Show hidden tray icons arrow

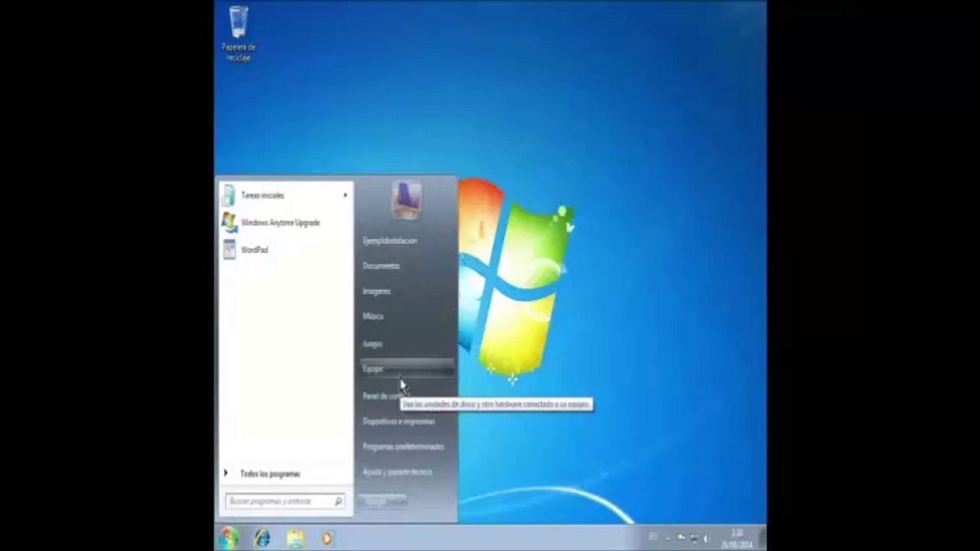pyautogui.click(x=668, y=538)
